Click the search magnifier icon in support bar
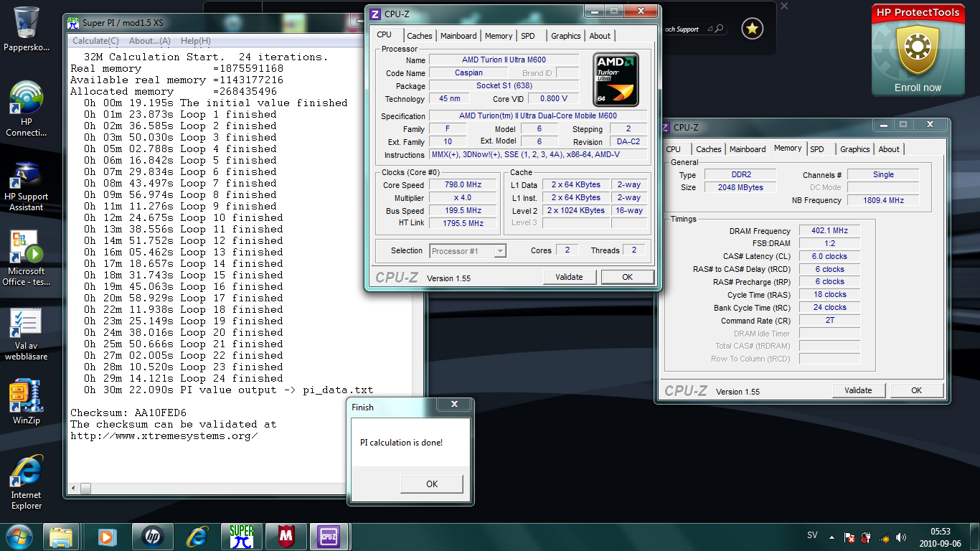 click(718, 29)
